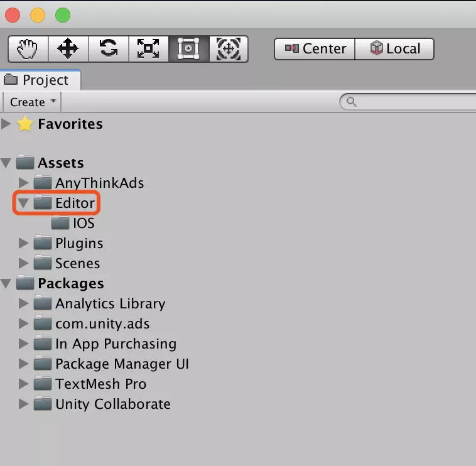Select the Scale tool
Image resolution: width=476 pixels, height=466 pixels.
click(x=148, y=49)
